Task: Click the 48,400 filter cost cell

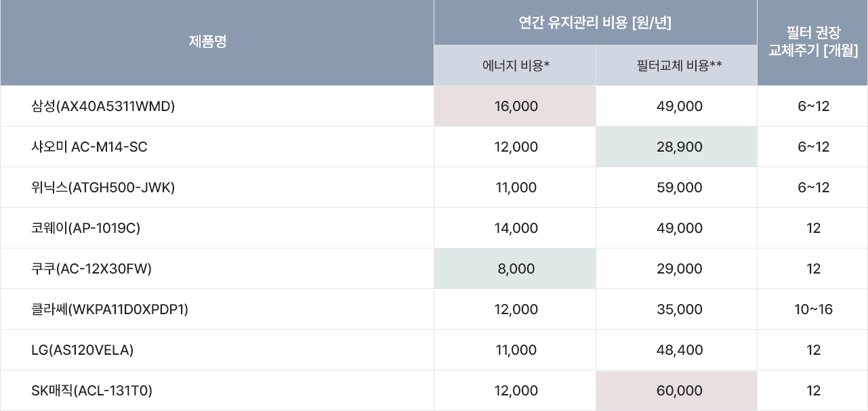Action: coord(680,350)
